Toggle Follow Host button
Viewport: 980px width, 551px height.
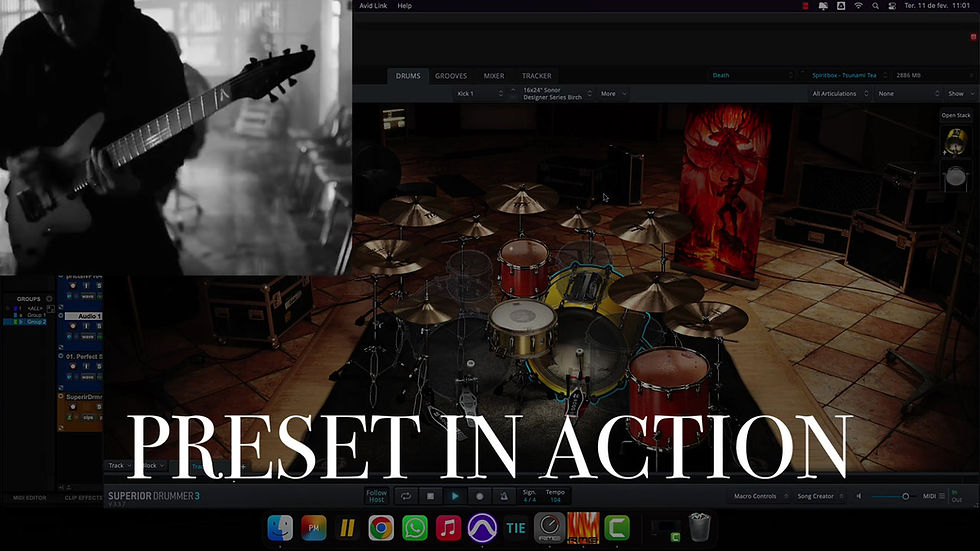click(376, 496)
